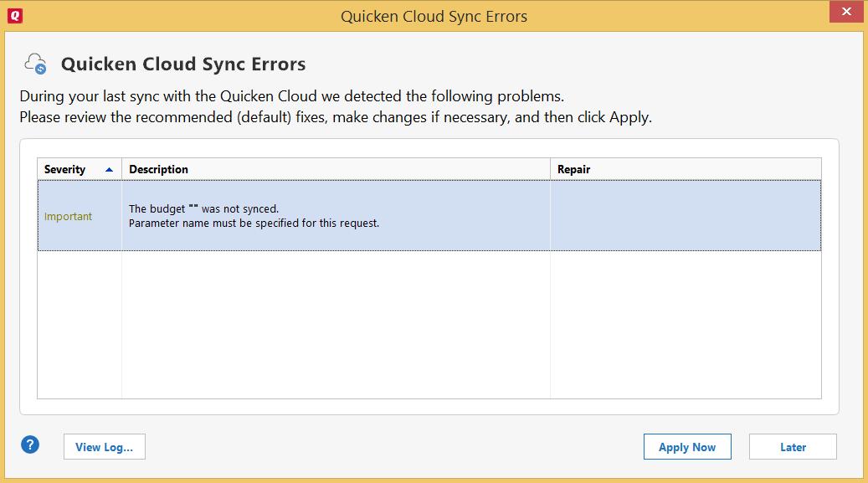Click the cloud sync icon beside heading
868x483 pixels.
(x=35, y=64)
